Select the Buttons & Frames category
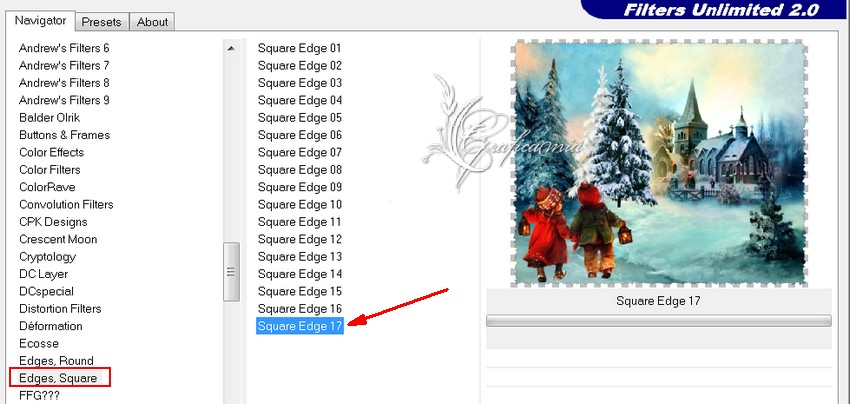 pyautogui.click(x=65, y=134)
